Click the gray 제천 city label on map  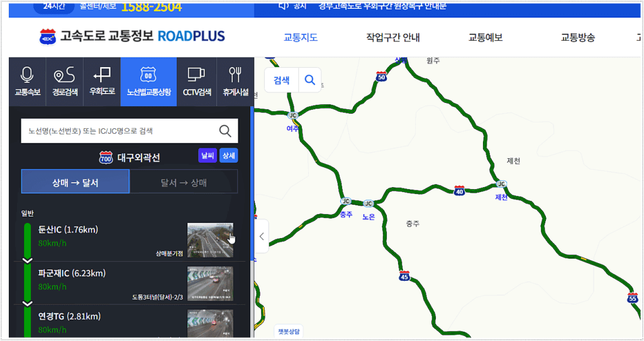pos(514,161)
